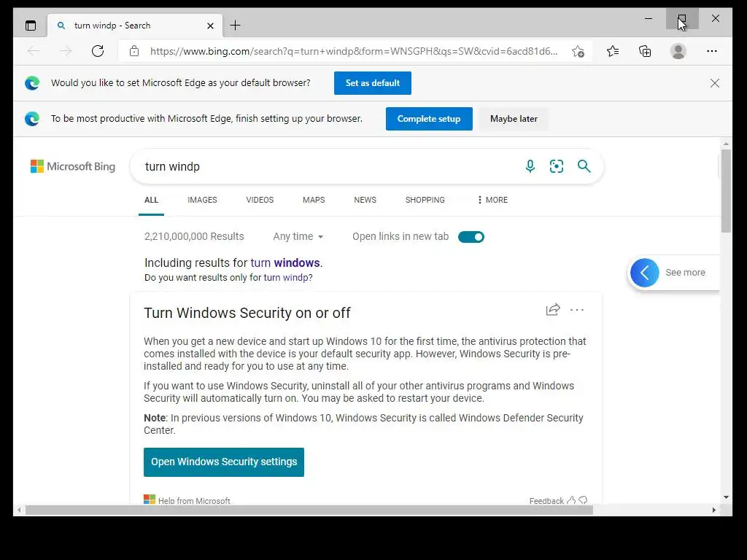Click the Edge logo in default browser bar
This screenshot has height=560, width=747.
pyautogui.click(x=32, y=83)
